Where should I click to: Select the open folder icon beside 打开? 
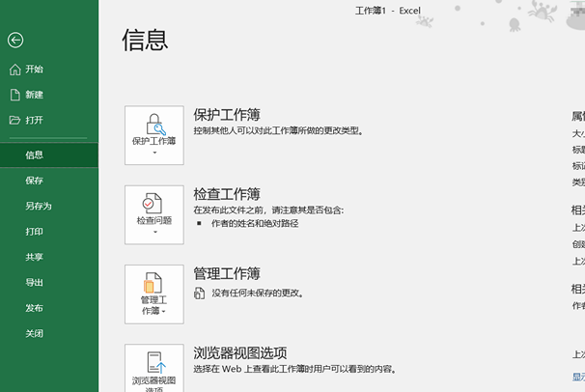coord(14,120)
